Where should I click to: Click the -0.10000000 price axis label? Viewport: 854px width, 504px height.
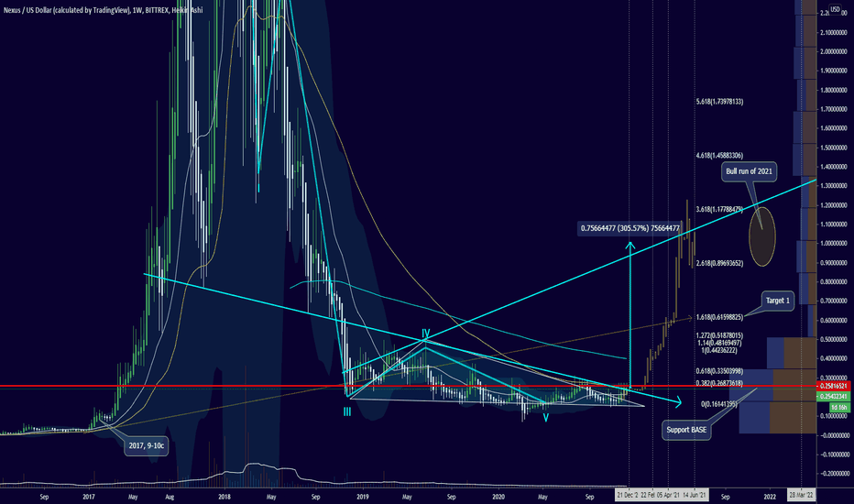833,455
